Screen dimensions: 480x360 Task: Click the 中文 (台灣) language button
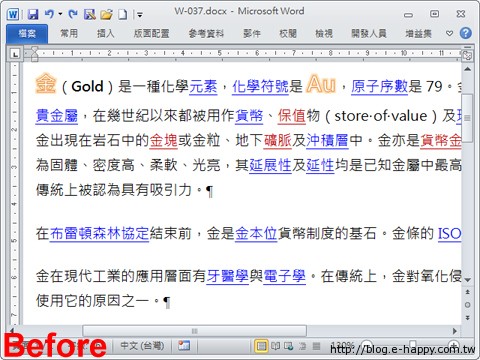coord(142,345)
